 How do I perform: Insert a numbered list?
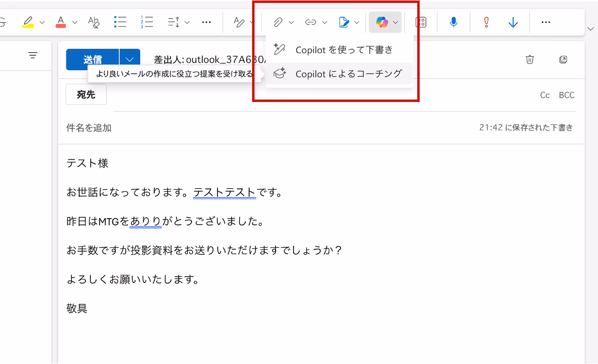[147, 22]
